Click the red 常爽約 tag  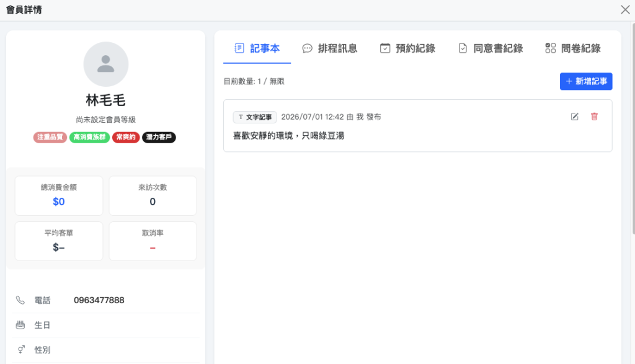[x=126, y=137]
